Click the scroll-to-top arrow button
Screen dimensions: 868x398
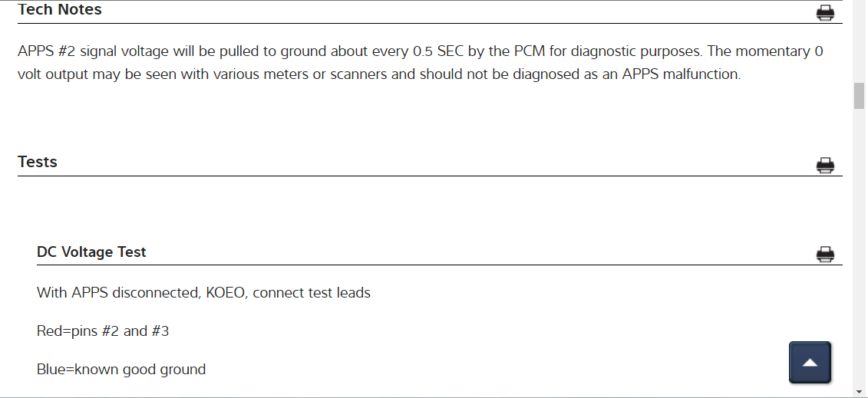coord(810,362)
